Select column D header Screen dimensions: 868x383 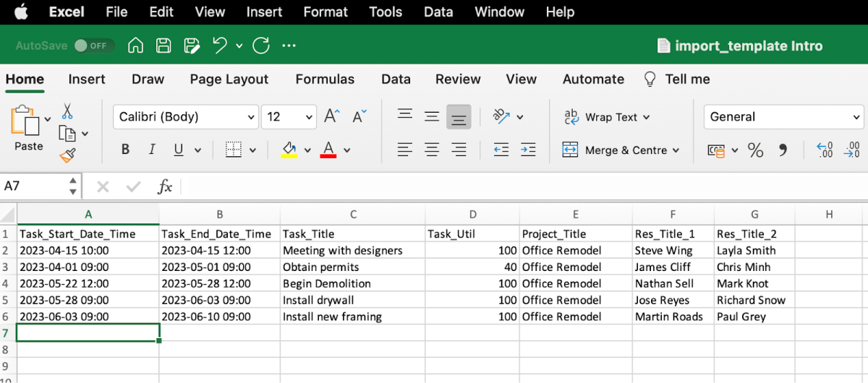tap(472, 215)
